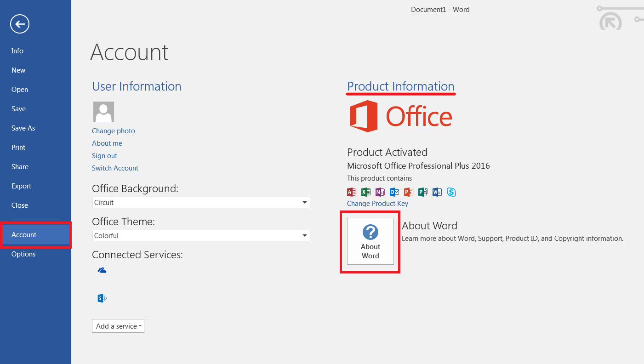The width and height of the screenshot is (644, 364).
Task: Click the User Information heading
Action: point(137,86)
